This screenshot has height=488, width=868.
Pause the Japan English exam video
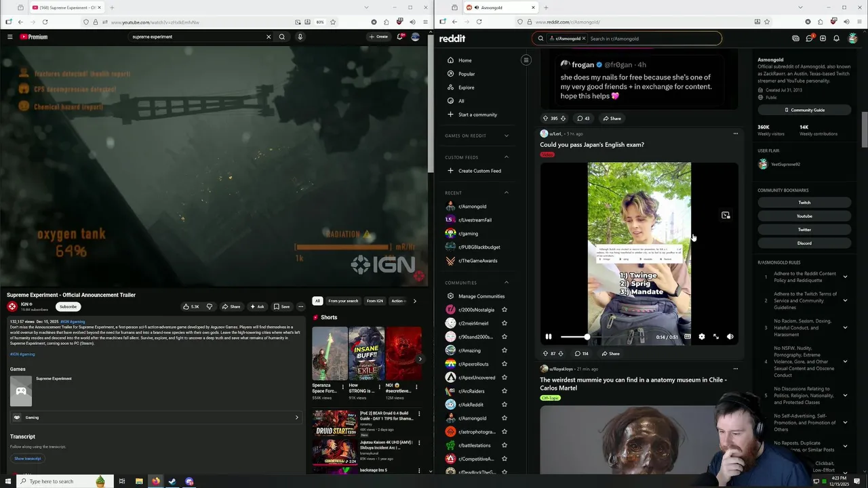tap(549, 337)
